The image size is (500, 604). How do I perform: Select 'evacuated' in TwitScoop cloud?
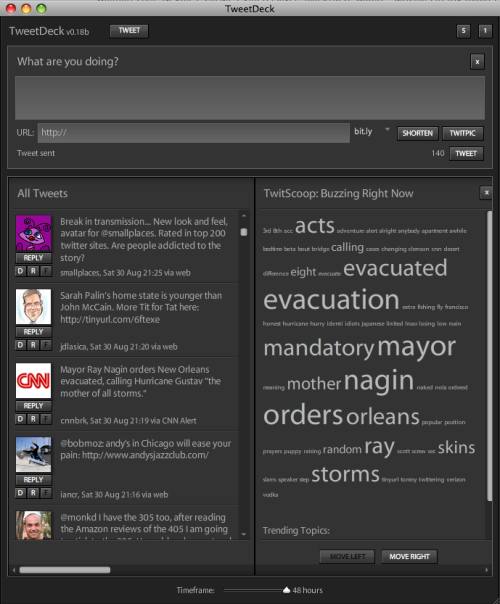pyautogui.click(x=395, y=268)
